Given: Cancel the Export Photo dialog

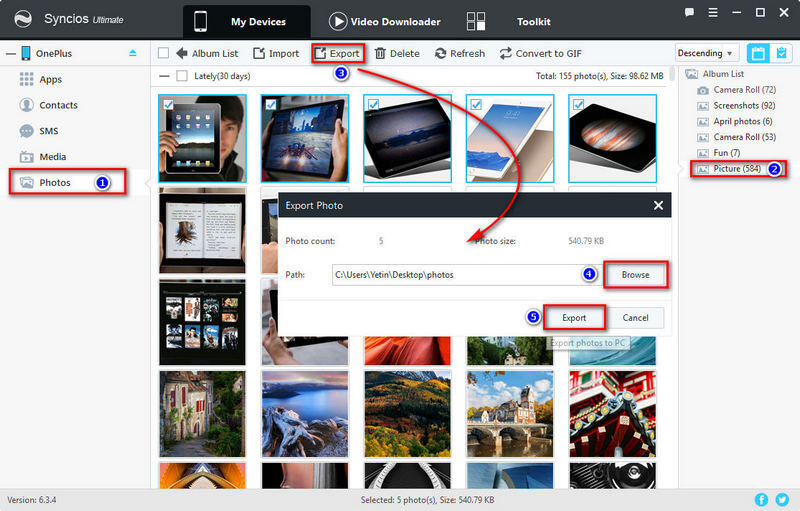Looking at the screenshot, I should tap(635, 318).
